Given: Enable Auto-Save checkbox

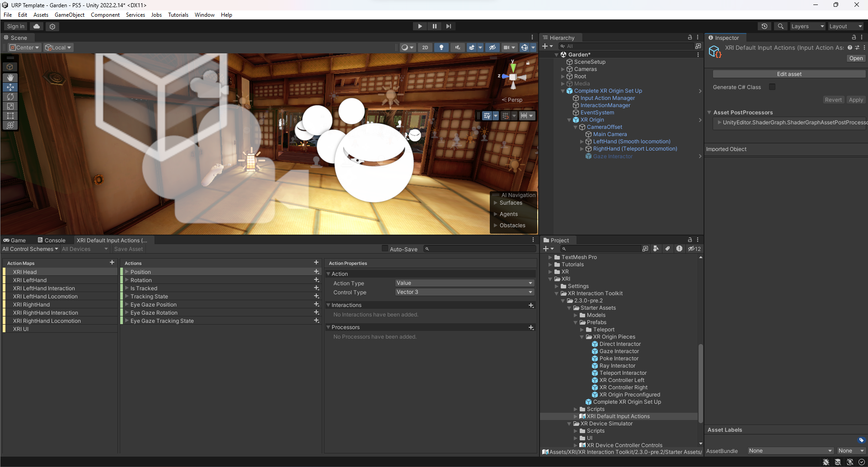Looking at the screenshot, I should tap(385, 248).
